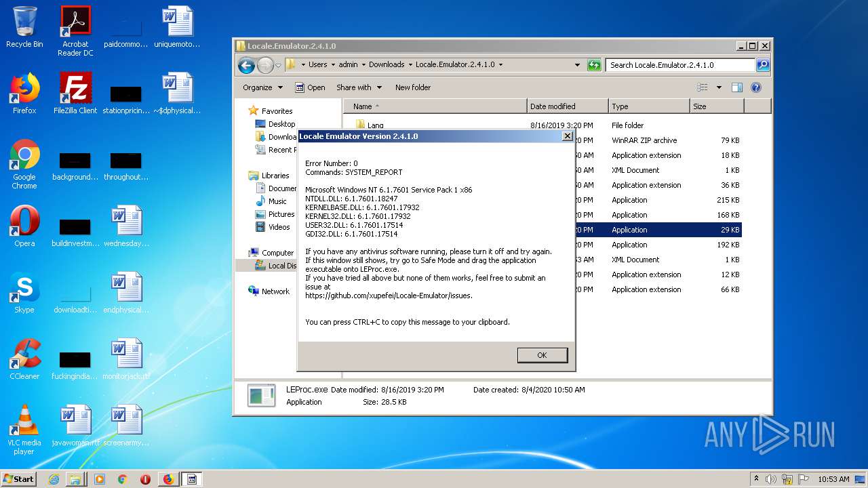Click the LEProc.exe thumbnail in details pane
The height and width of the screenshot is (488, 868).
[262, 395]
